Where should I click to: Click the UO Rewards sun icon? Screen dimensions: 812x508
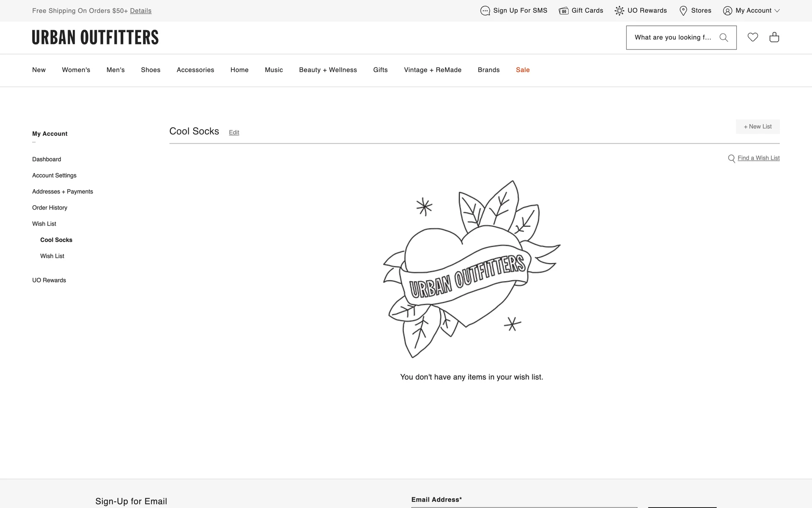(619, 11)
